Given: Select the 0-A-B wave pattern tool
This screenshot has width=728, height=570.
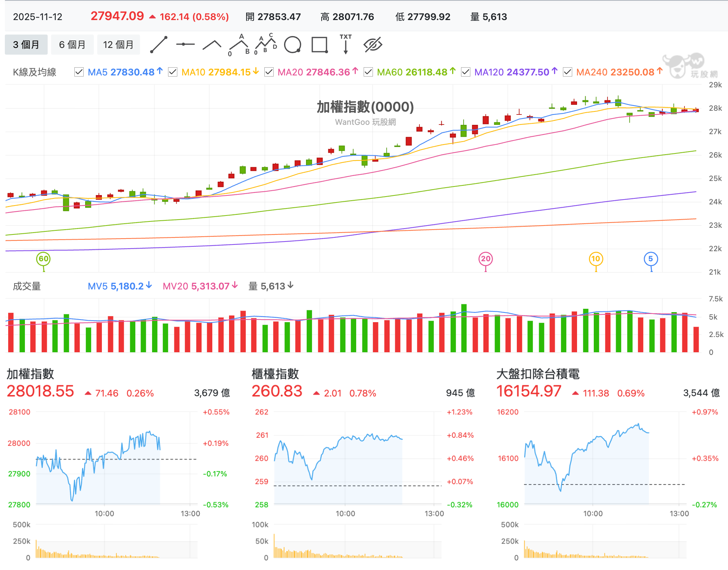Looking at the screenshot, I should [239, 45].
